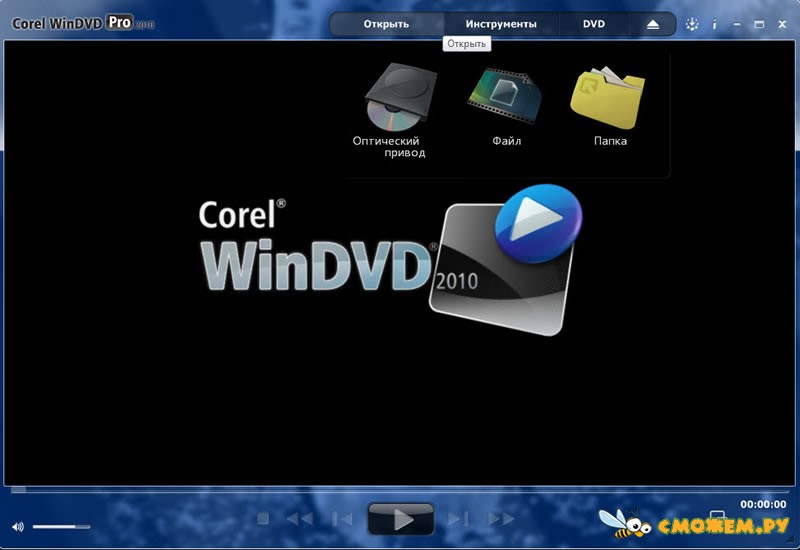This screenshot has width=800, height=550.
Task: Select the Папка folder icon
Action: tap(608, 97)
